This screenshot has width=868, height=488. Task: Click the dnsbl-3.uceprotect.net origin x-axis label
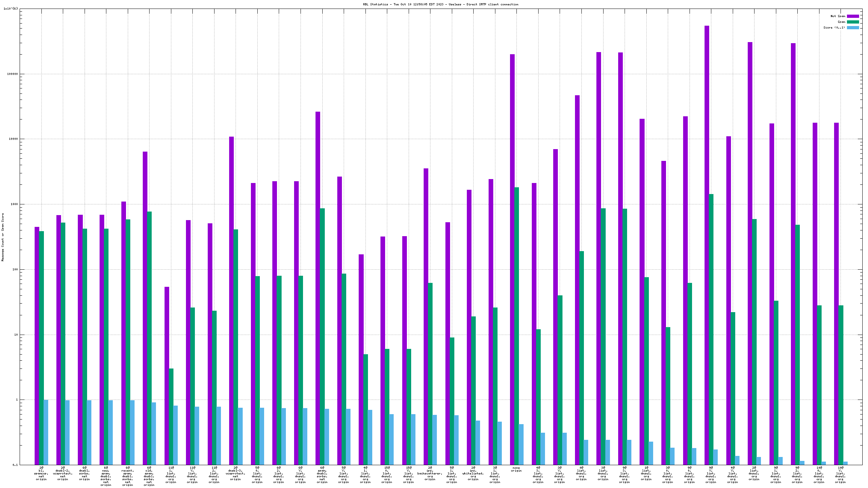(236, 473)
